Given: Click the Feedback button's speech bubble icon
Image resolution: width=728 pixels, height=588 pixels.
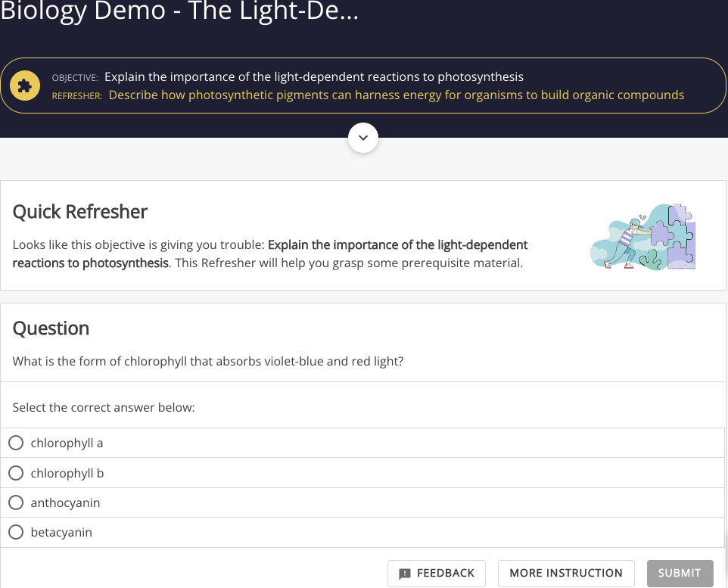Looking at the screenshot, I should point(405,574).
